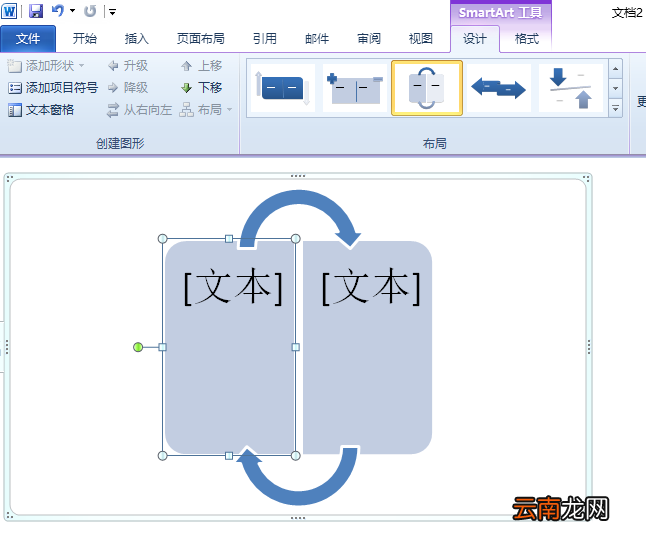Click the right [文本] placeholder text
646x537 pixels.
click(x=371, y=287)
